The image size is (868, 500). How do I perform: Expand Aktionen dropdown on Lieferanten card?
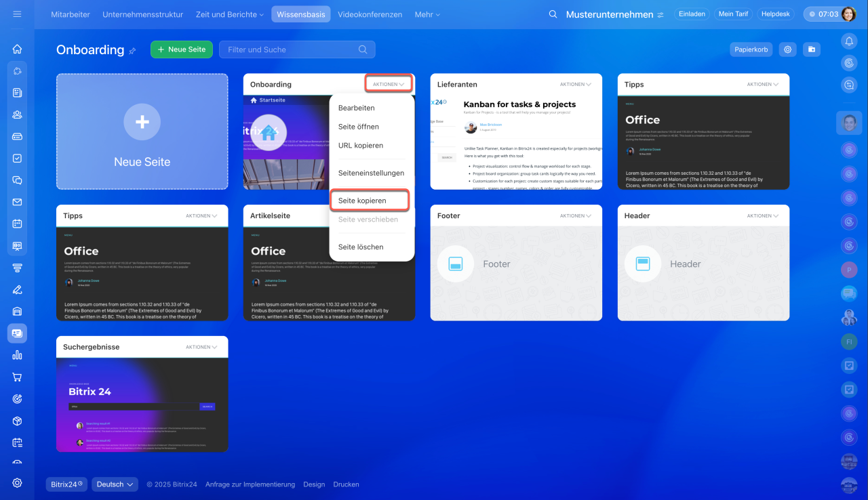click(575, 85)
